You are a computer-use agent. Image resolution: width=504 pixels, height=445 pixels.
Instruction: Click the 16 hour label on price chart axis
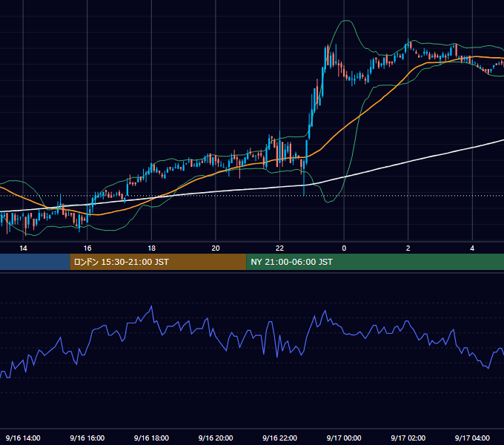pyautogui.click(x=87, y=248)
